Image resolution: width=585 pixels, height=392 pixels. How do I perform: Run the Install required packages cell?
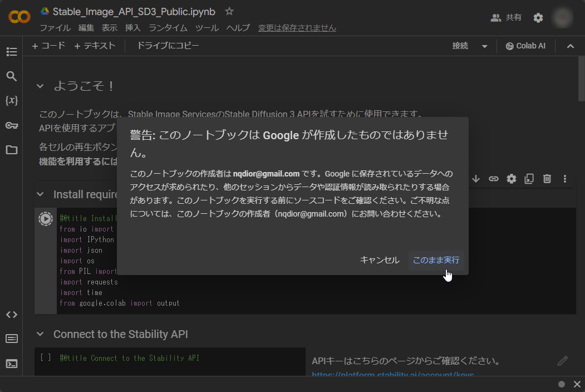tap(45, 218)
